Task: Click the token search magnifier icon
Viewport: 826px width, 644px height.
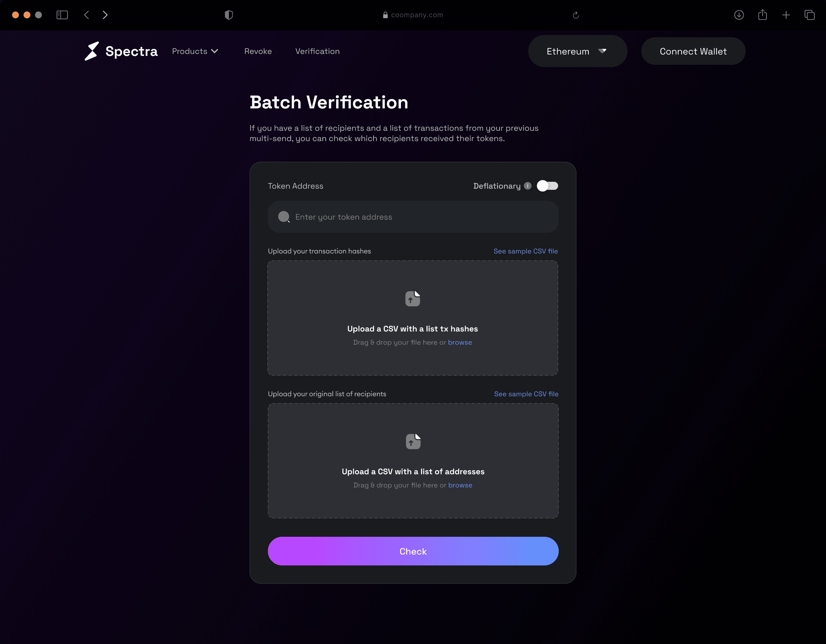Action: click(284, 217)
